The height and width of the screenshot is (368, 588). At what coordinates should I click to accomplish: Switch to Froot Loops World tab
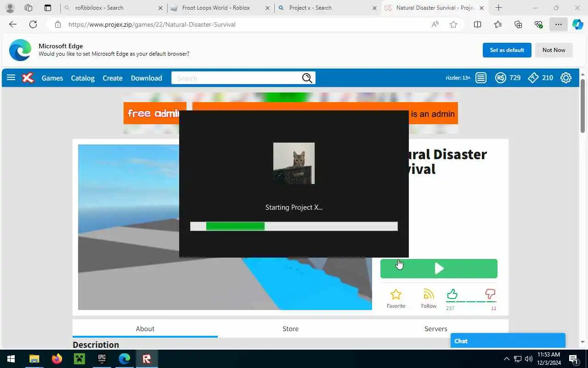220,8
